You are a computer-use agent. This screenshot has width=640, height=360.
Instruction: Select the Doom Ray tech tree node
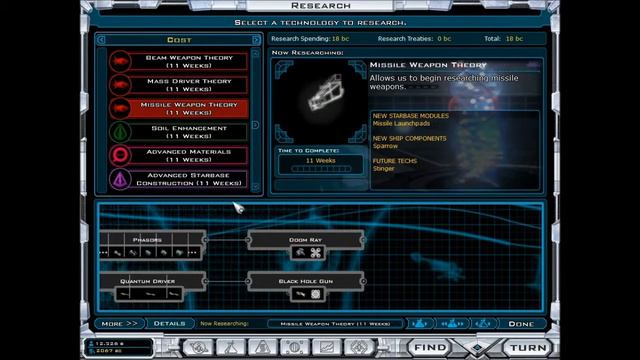pyautogui.click(x=305, y=240)
